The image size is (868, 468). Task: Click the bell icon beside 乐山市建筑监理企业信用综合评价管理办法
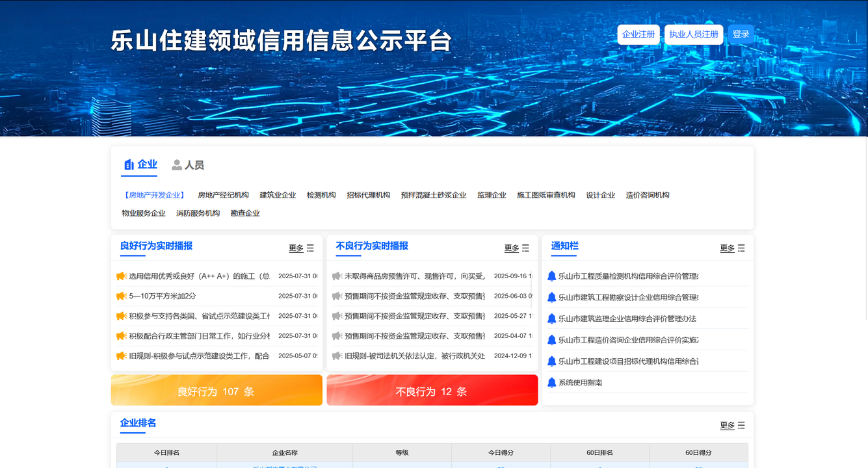click(551, 319)
